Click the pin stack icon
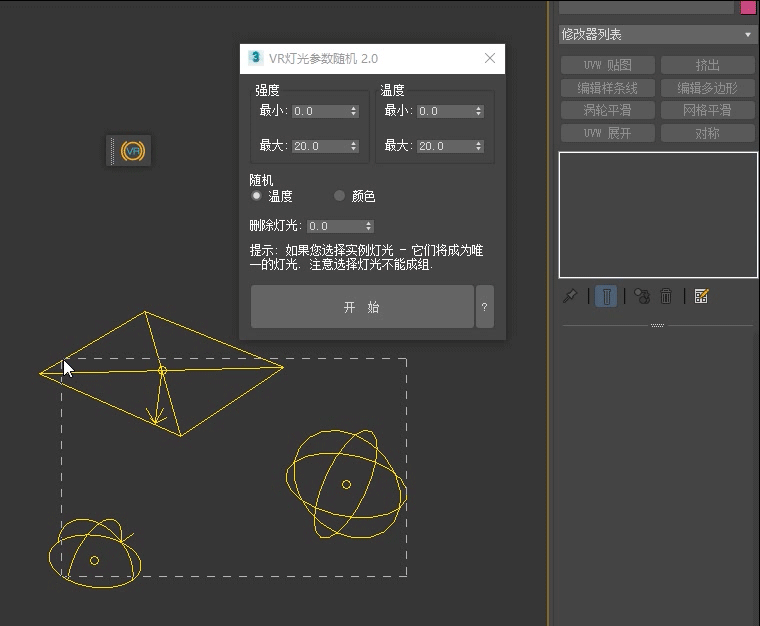This screenshot has height=626, width=760. tap(570, 296)
